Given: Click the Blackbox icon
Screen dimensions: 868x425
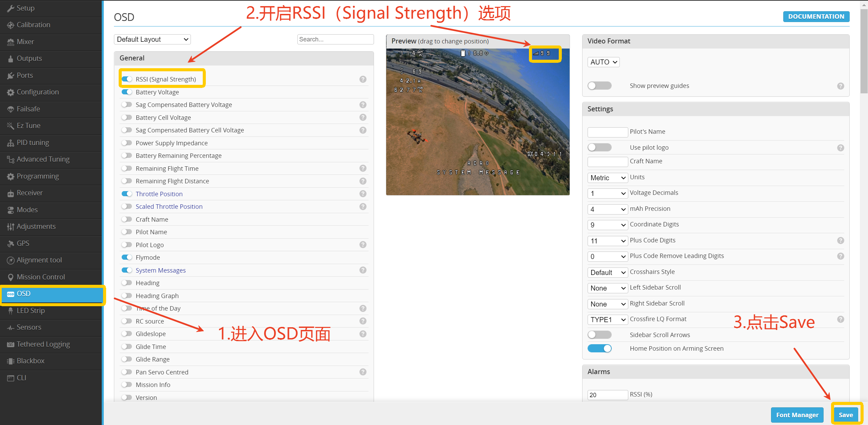Looking at the screenshot, I should (11, 361).
